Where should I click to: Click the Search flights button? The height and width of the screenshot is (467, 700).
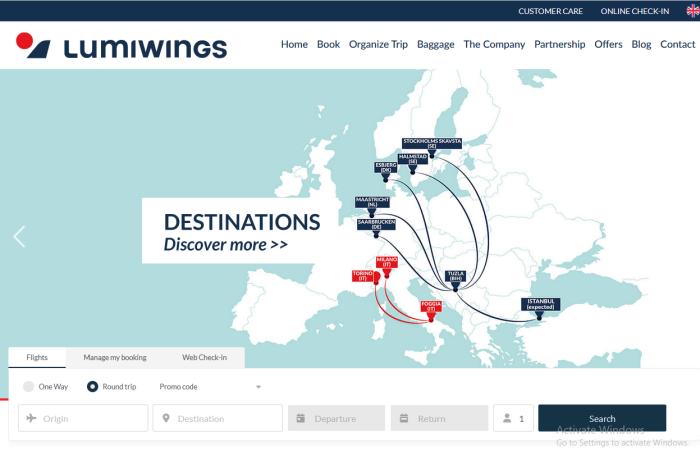click(x=602, y=418)
